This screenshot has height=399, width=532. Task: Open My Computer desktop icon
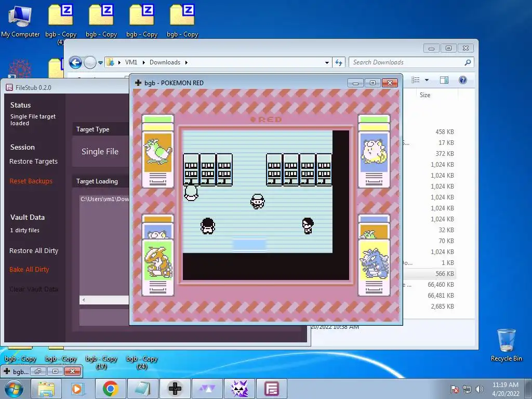pos(20,20)
